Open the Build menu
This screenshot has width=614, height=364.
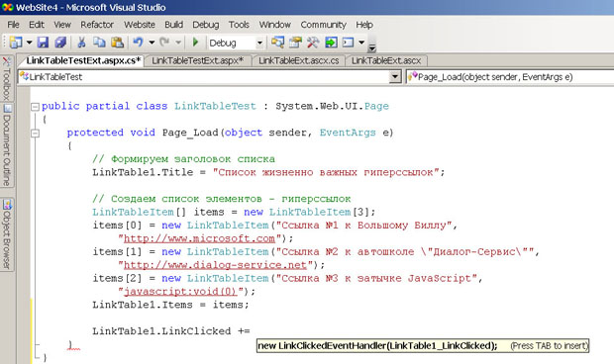click(x=174, y=25)
